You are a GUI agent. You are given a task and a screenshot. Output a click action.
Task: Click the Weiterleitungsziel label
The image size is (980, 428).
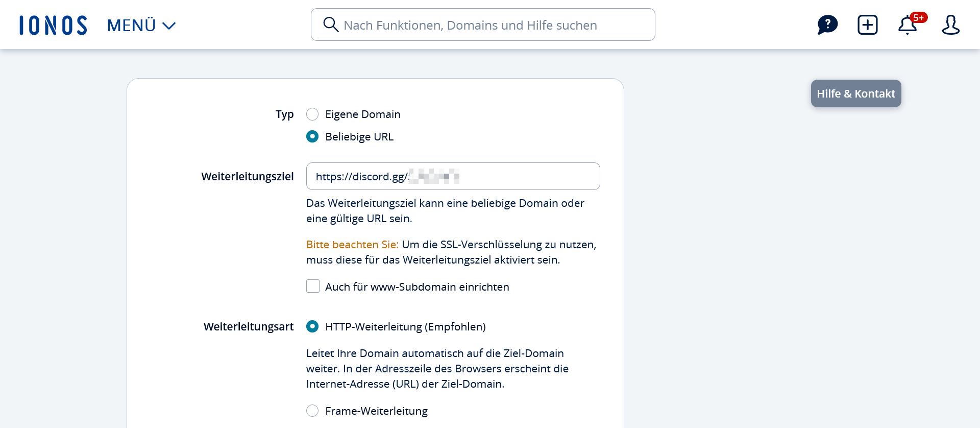[x=248, y=176]
